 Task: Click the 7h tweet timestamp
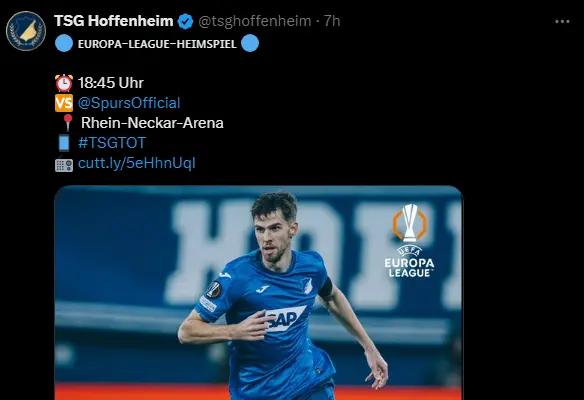(x=332, y=21)
